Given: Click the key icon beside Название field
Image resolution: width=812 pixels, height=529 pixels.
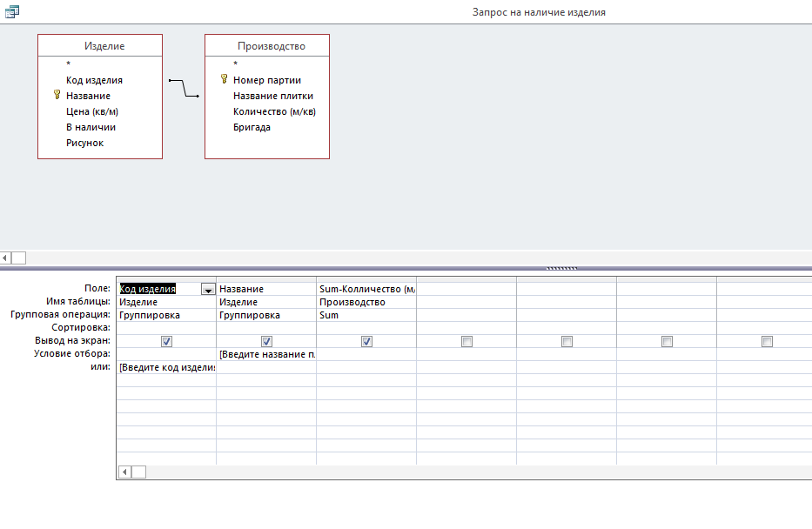Looking at the screenshot, I should 57,96.
